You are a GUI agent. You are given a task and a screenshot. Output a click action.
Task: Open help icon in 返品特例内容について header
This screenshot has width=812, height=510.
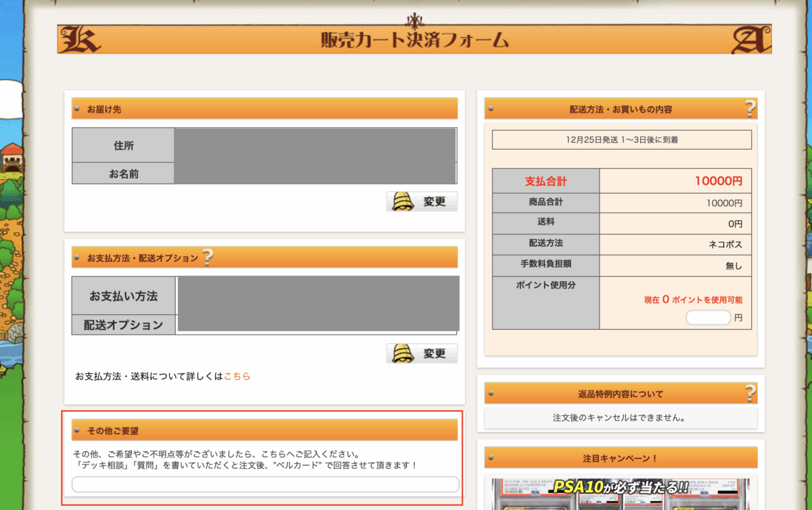pyautogui.click(x=750, y=393)
